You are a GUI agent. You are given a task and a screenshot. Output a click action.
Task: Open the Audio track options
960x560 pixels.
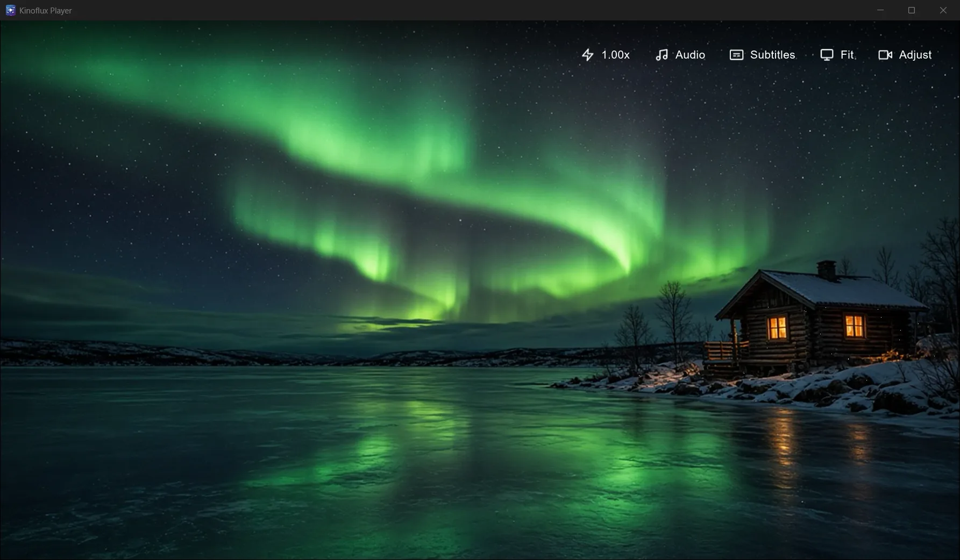click(x=680, y=55)
